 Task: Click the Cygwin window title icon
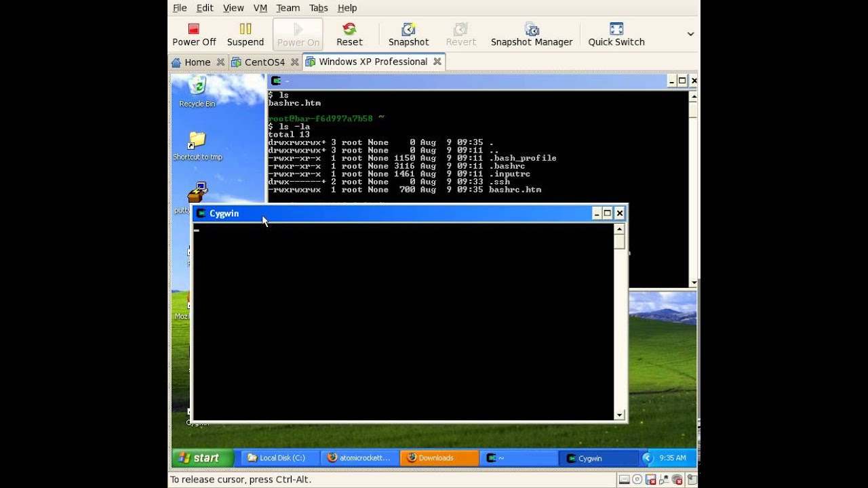[201, 213]
